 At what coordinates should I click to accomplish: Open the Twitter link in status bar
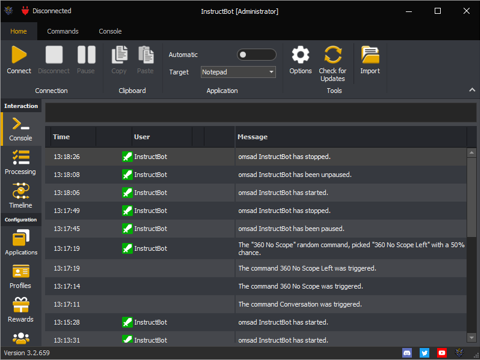pyautogui.click(x=424, y=353)
